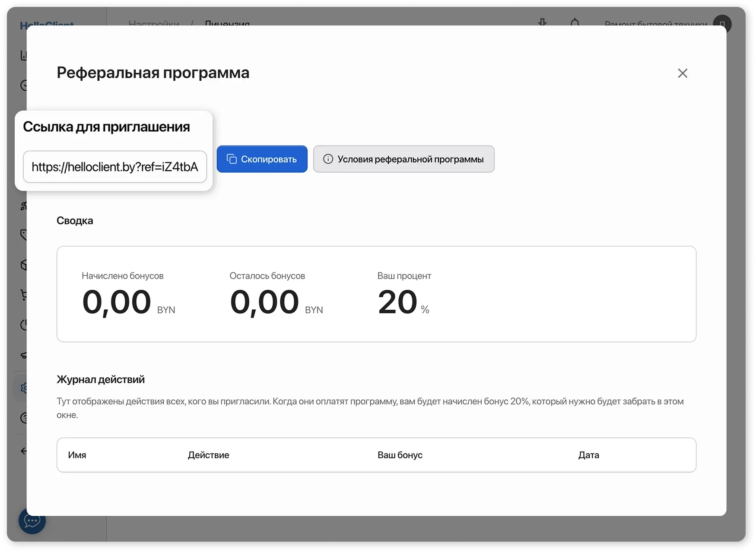
Task: Click the Ваш бонус column header
Action: point(400,455)
